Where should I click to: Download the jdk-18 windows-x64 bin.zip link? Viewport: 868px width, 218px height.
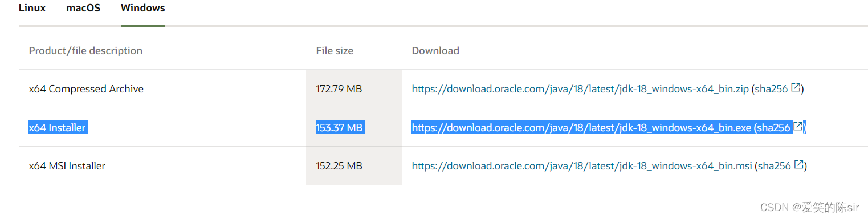pyautogui.click(x=580, y=89)
